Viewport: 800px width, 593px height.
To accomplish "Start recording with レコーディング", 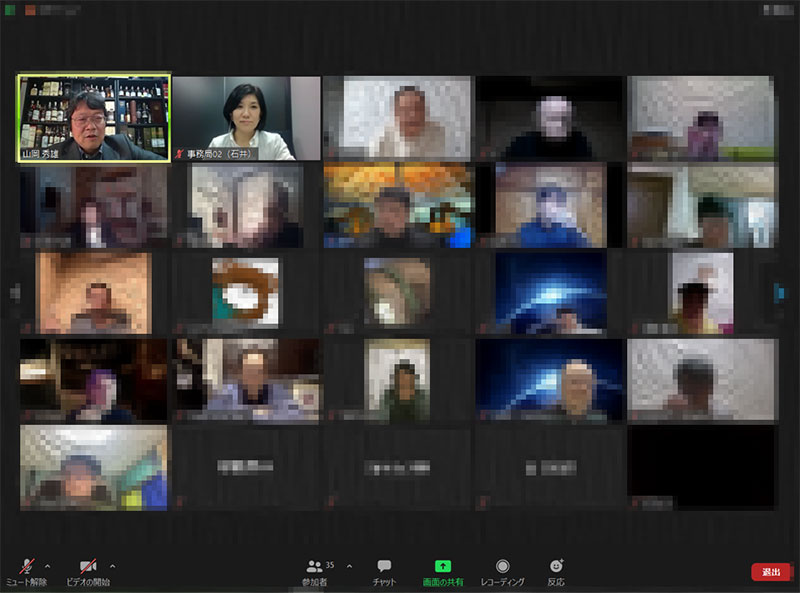I will (502, 570).
